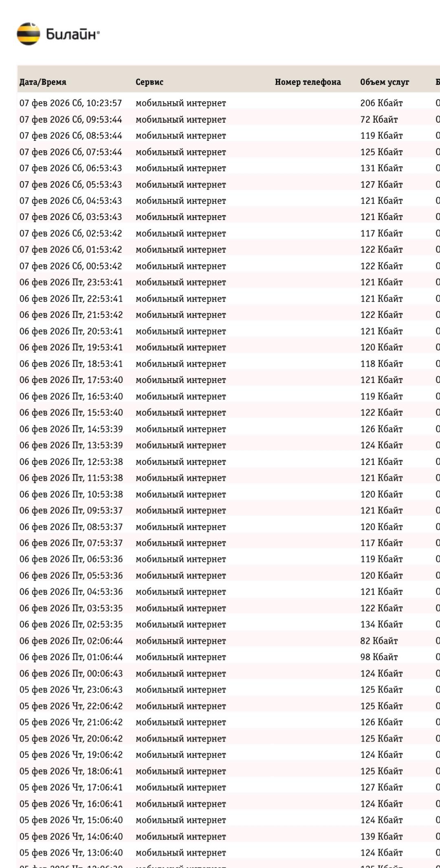The width and height of the screenshot is (440, 868).
Task: Click service cell in the 06 фев 00:06:43 row
Action: (180, 673)
